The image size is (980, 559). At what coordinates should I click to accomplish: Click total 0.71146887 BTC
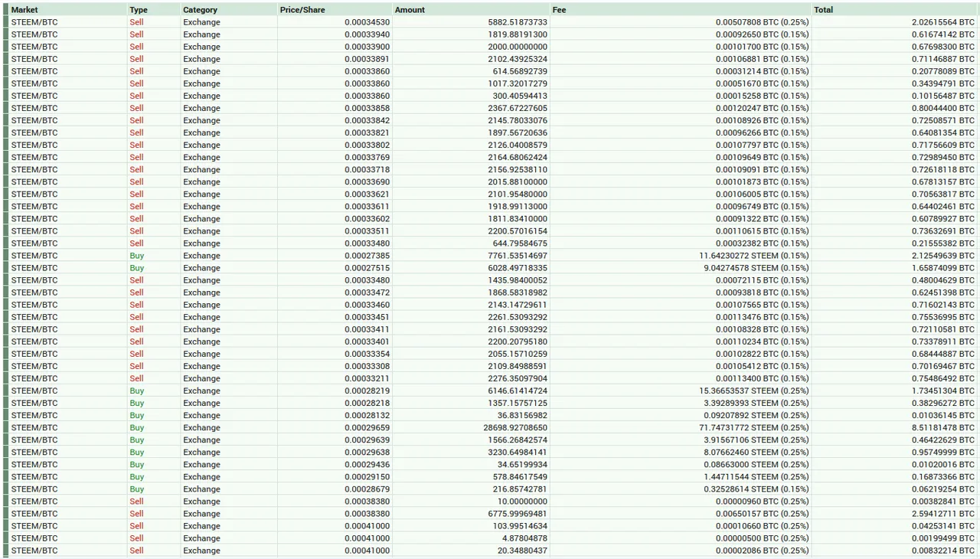coord(943,59)
